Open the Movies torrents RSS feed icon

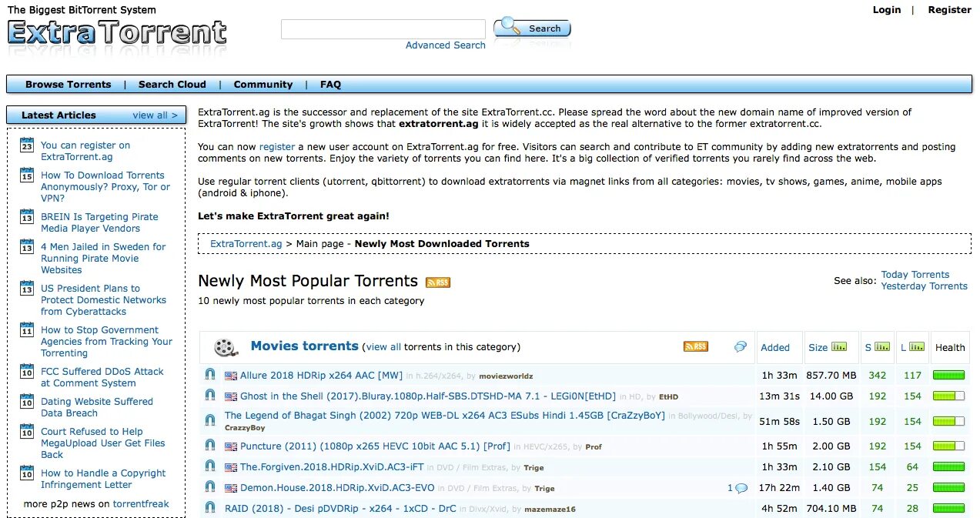[x=695, y=346]
